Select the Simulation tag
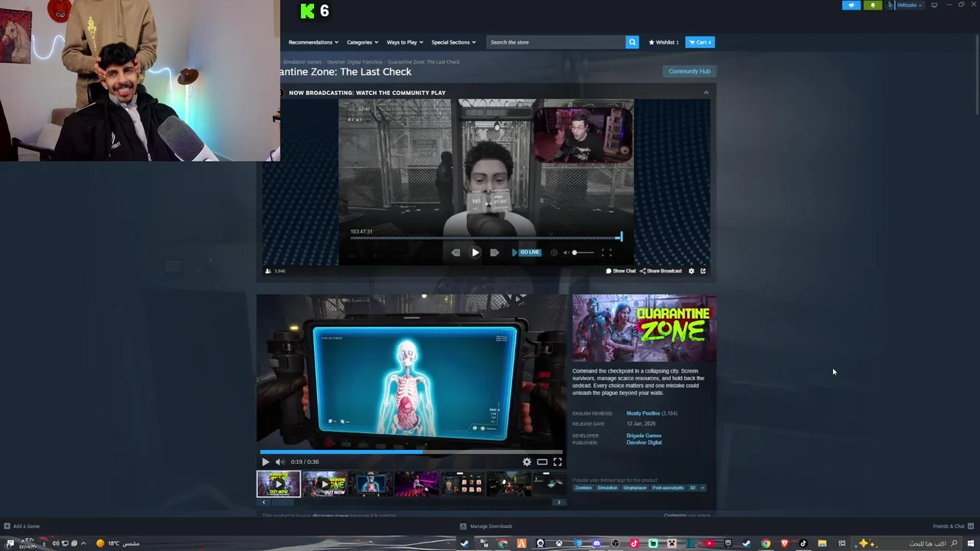Viewport: 980px width, 551px height. (x=607, y=487)
